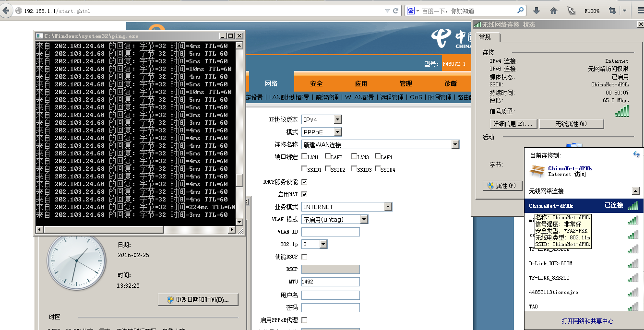Click signal icon beside TAO network
Viewport: 644px width, 330px height.
pyautogui.click(x=633, y=306)
